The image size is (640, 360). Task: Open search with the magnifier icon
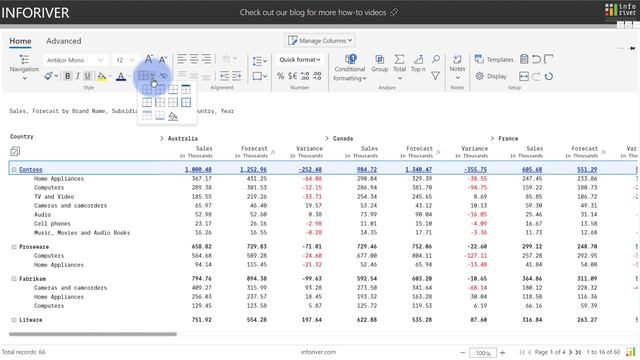(x=436, y=59)
